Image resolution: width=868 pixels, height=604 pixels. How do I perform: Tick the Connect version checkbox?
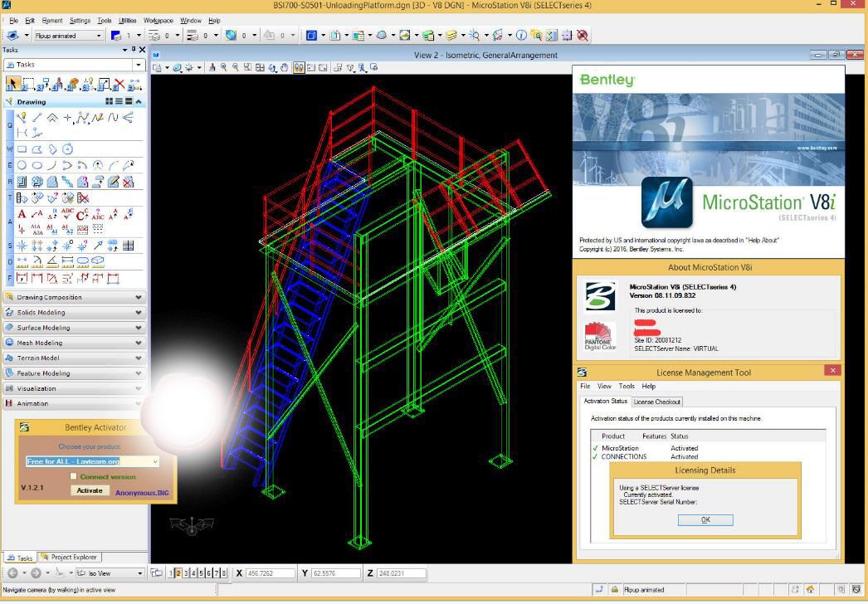tap(74, 476)
